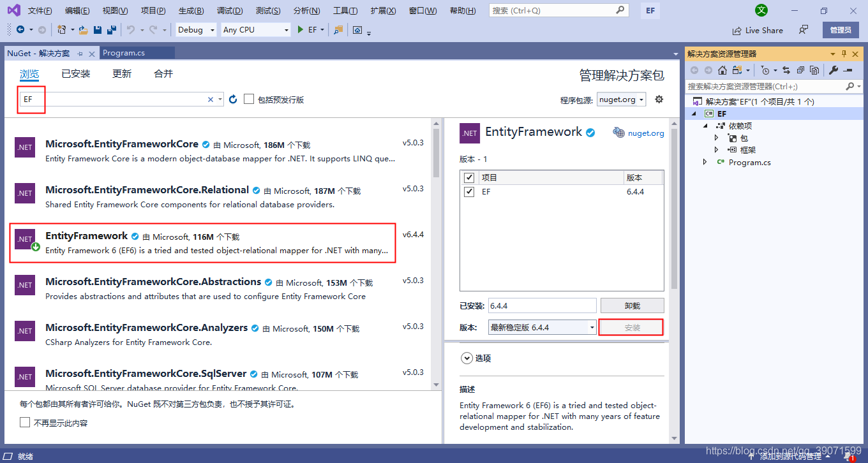Image resolution: width=868 pixels, height=463 pixels.
Task: Switch to the 合并 consolidate tab
Action: [163, 74]
